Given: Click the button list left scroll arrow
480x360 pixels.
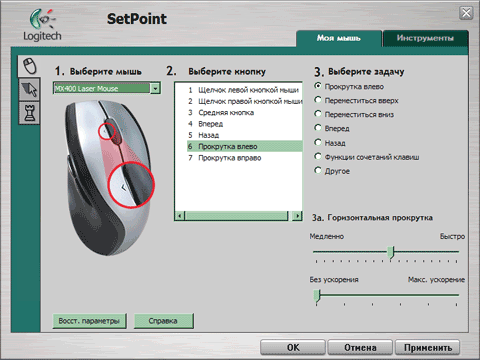Looking at the screenshot, I should (180, 216).
